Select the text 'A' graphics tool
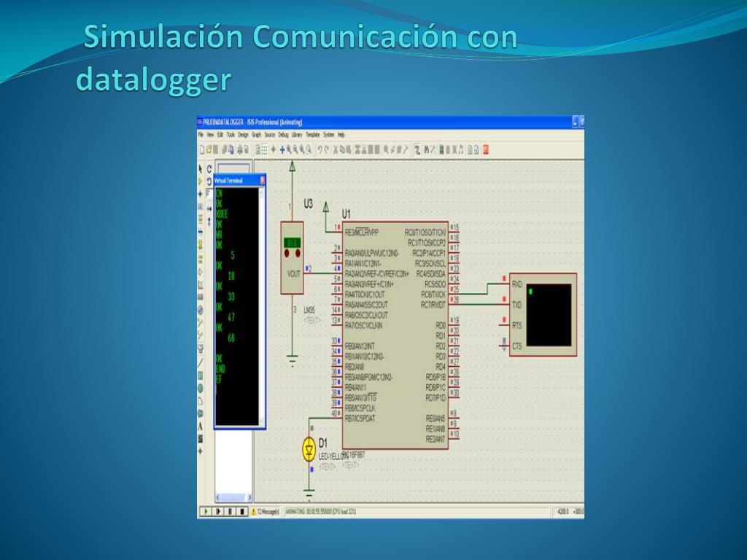This screenshot has width=747, height=560. (201, 426)
